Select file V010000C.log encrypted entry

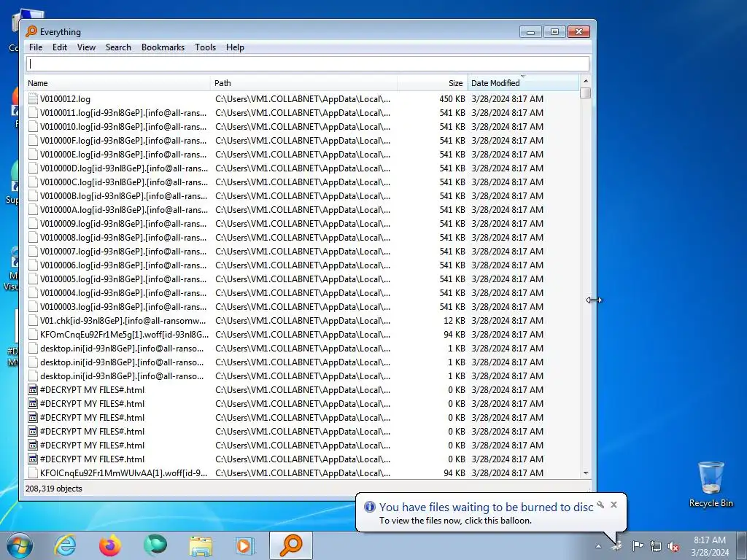pos(124,182)
